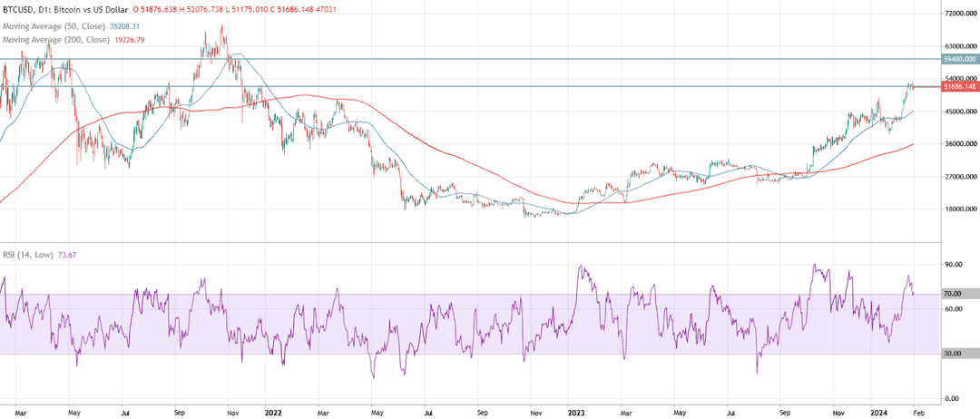Image resolution: width=980 pixels, height=419 pixels.
Task: Click the BTCUSD D1 chart title
Action: click(64, 7)
